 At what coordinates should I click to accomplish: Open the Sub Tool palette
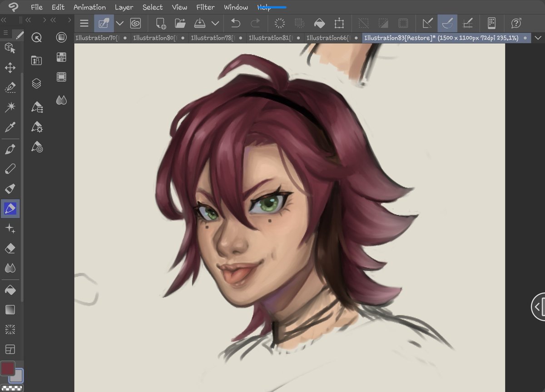[37, 107]
